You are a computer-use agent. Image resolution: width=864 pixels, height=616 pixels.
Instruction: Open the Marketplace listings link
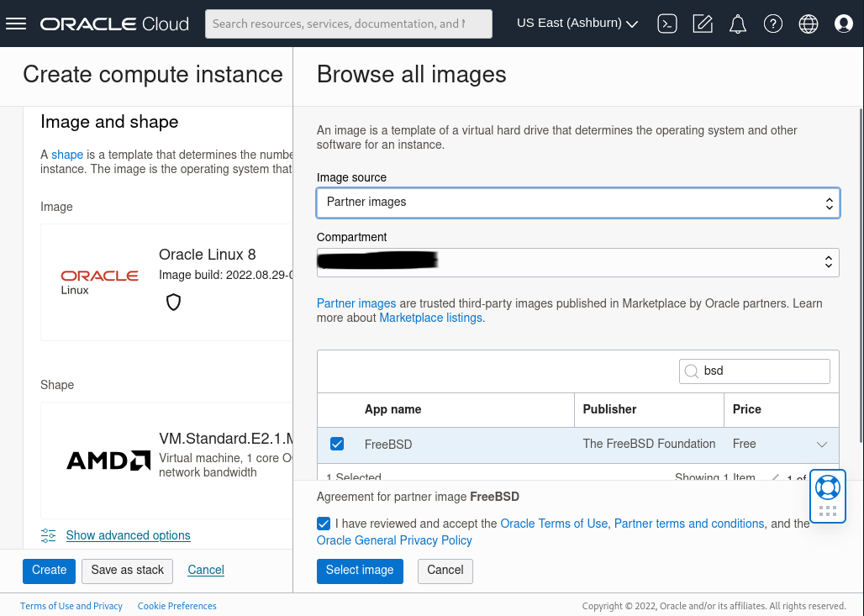[x=431, y=318]
